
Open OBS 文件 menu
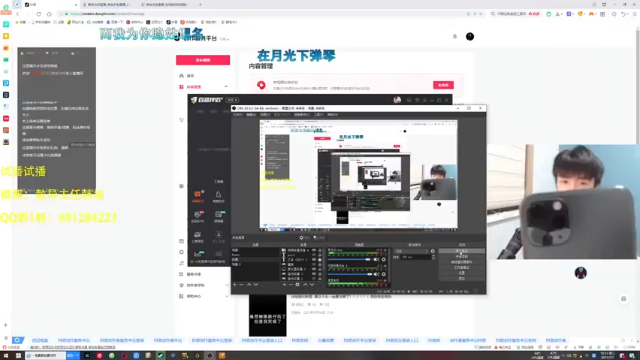pos(238,115)
